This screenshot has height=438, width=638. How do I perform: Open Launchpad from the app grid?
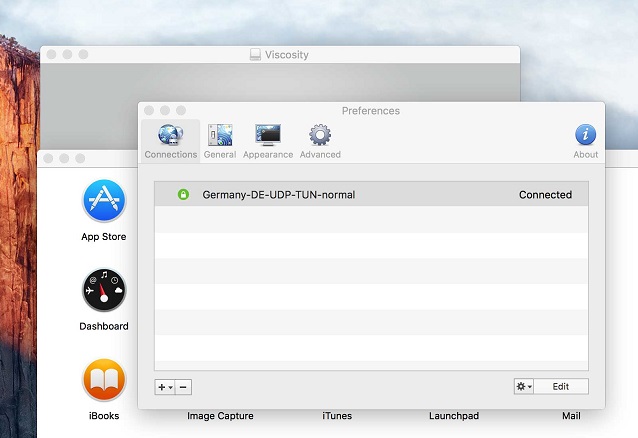click(456, 416)
